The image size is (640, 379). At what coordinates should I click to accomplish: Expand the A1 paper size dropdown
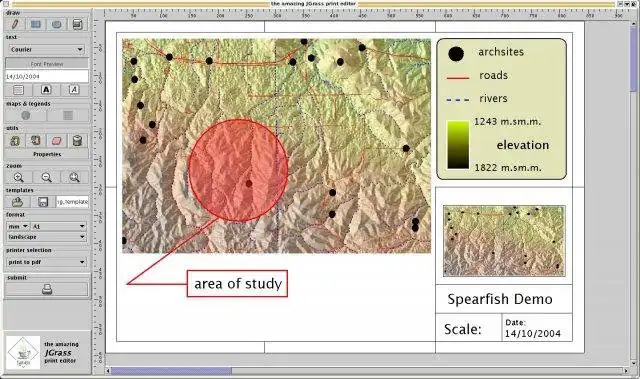coord(59,226)
